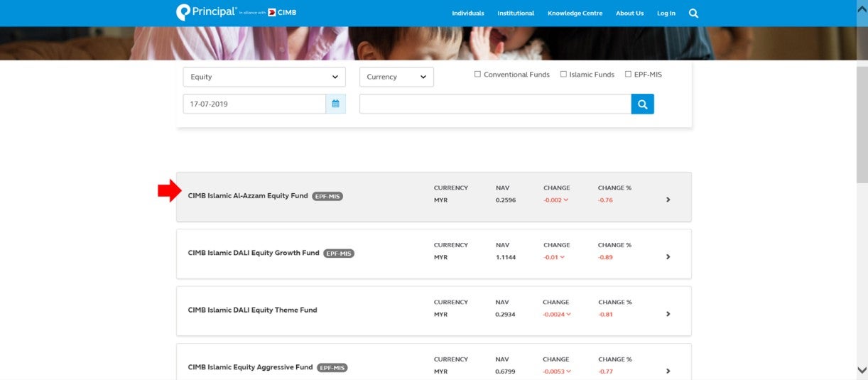The height and width of the screenshot is (380, 868).
Task: Click EPF-MIS badge on Al-Azzam Equity Fund
Action: pyautogui.click(x=327, y=196)
